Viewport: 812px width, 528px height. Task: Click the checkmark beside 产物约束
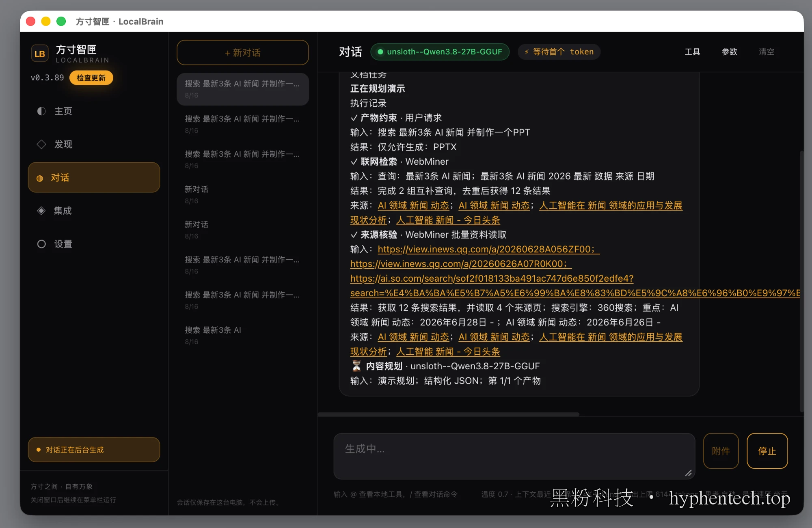(354, 118)
